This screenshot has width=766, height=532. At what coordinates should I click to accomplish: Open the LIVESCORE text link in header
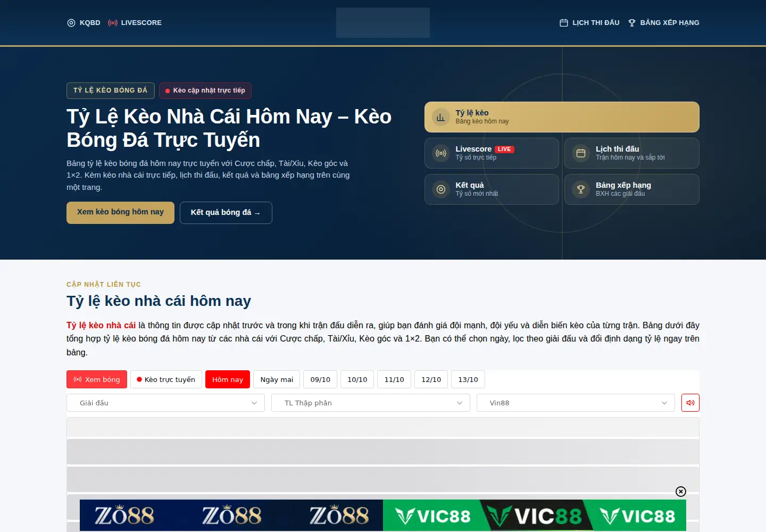[141, 23]
